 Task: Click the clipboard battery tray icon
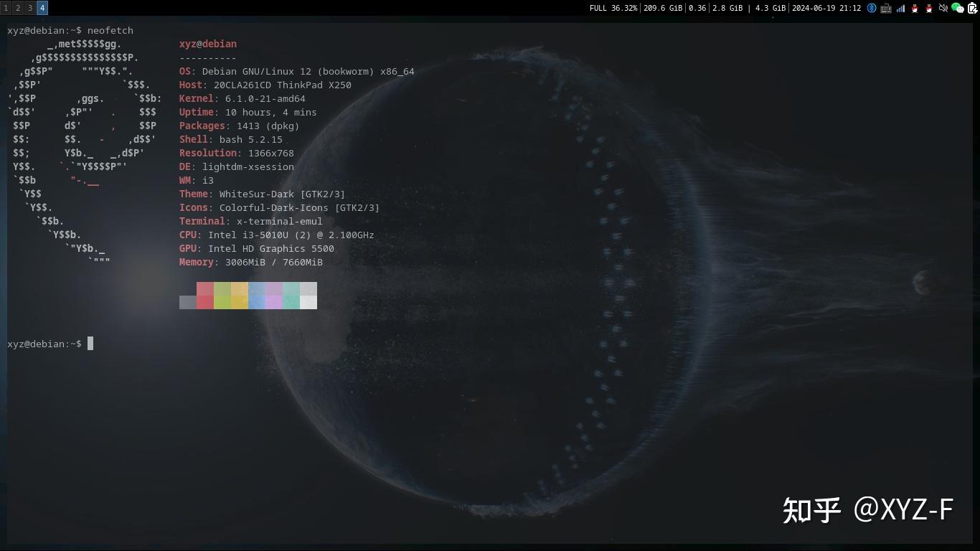coord(973,8)
